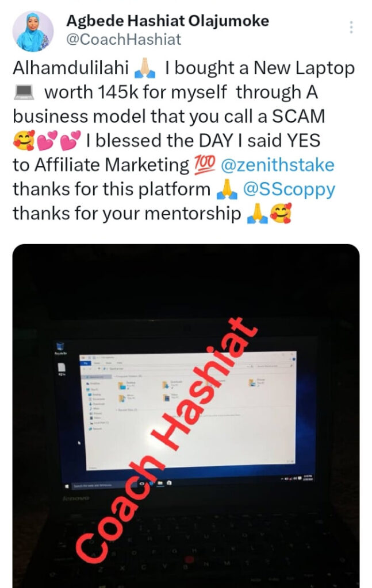372x588 pixels.
Task: Click the Windows Start button on laptop
Action: (67, 486)
